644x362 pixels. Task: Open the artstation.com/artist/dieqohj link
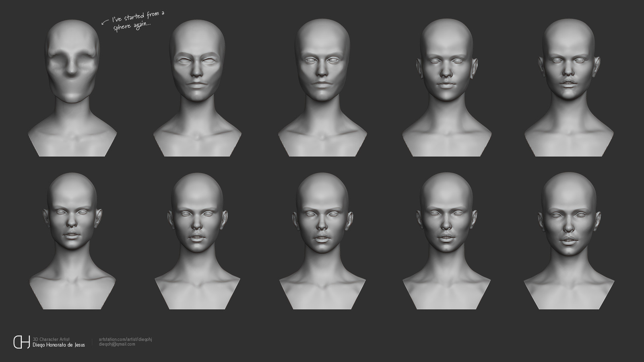tap(125, 339)
